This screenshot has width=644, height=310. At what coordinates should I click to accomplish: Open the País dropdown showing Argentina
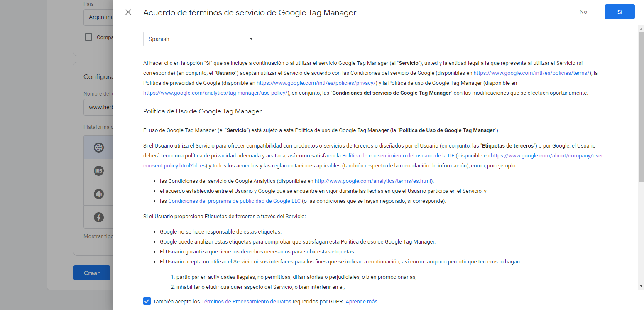[x=98, y=17]
